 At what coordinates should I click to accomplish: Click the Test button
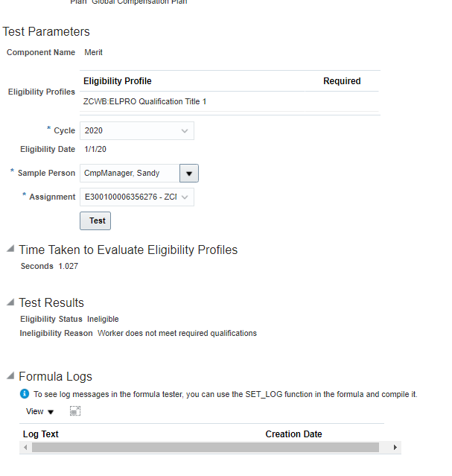point(97,221)
